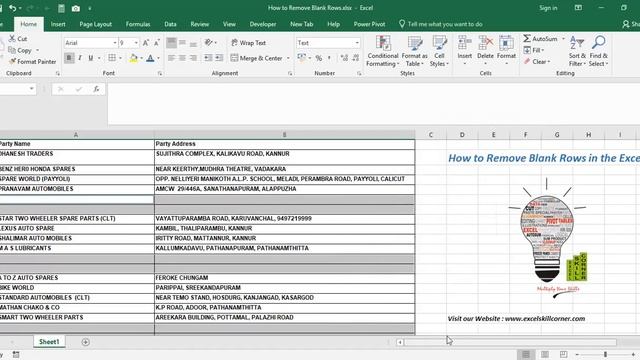Click Insert cells icon
This screenshot has height=360, width=640.
[x=464, y=42]
